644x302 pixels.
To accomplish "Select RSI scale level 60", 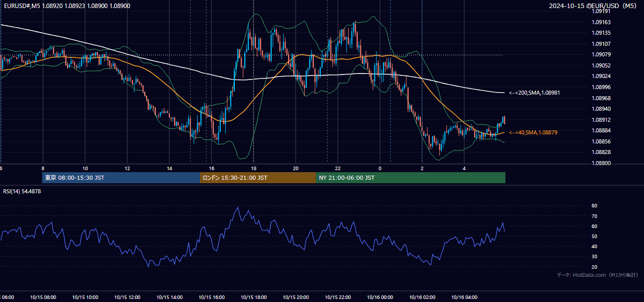I will [594, 226].
